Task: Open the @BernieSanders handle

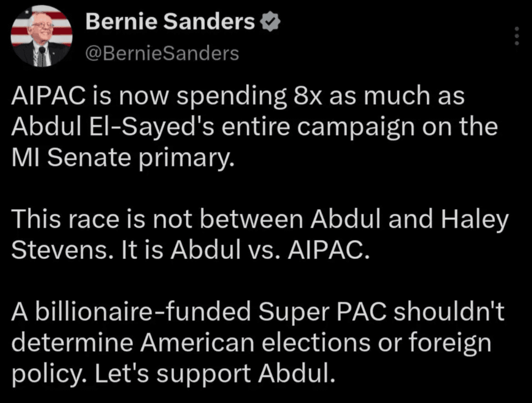Action: [x=162, y=53]
